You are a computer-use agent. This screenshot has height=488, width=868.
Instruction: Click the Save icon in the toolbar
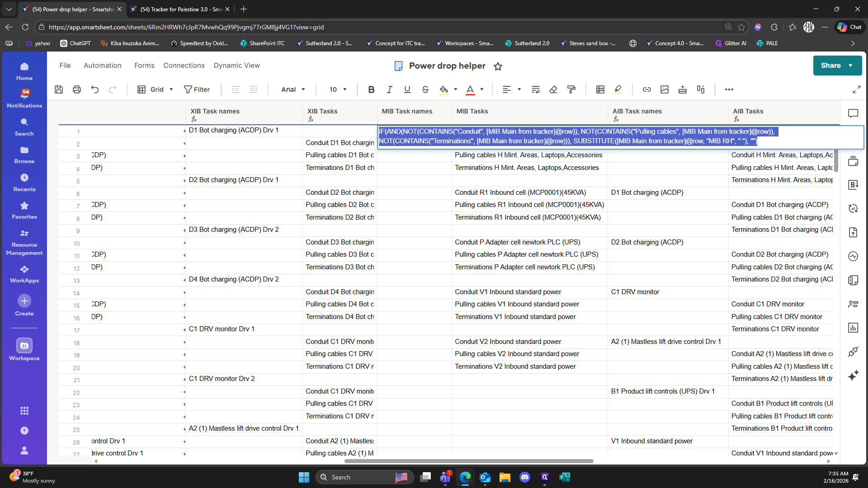(x=59, y=89)
